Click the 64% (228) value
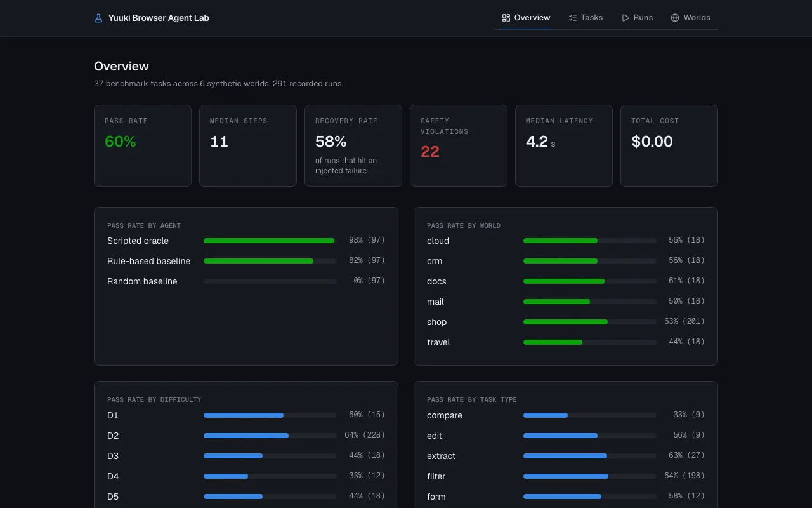 point(365,435)
